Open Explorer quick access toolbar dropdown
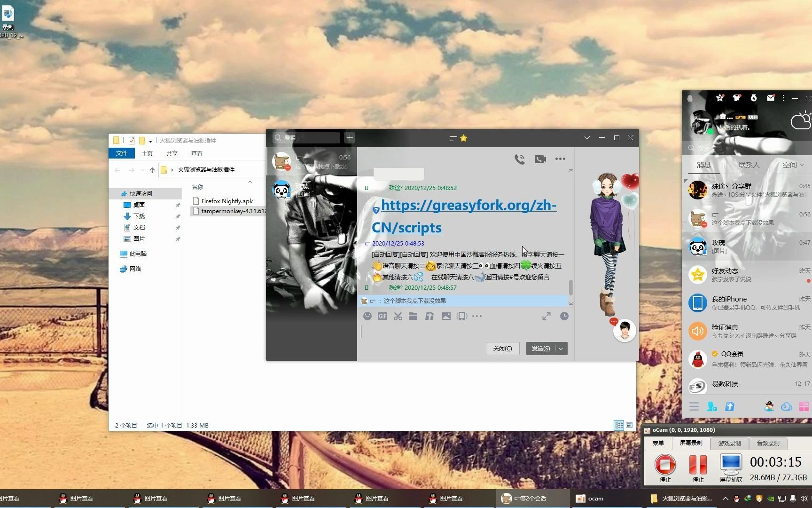The image size is (812, 508). click(x=150, y=141)
